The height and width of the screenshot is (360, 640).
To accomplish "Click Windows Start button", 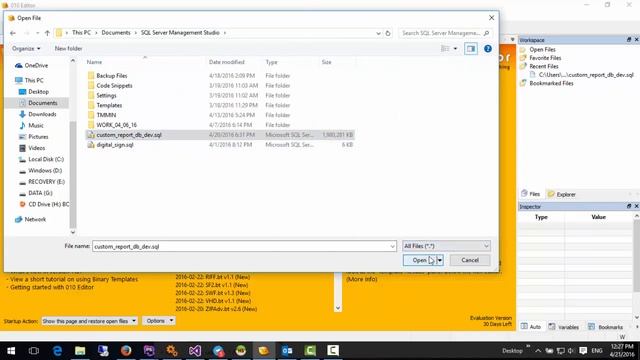I will pos(11,351).
